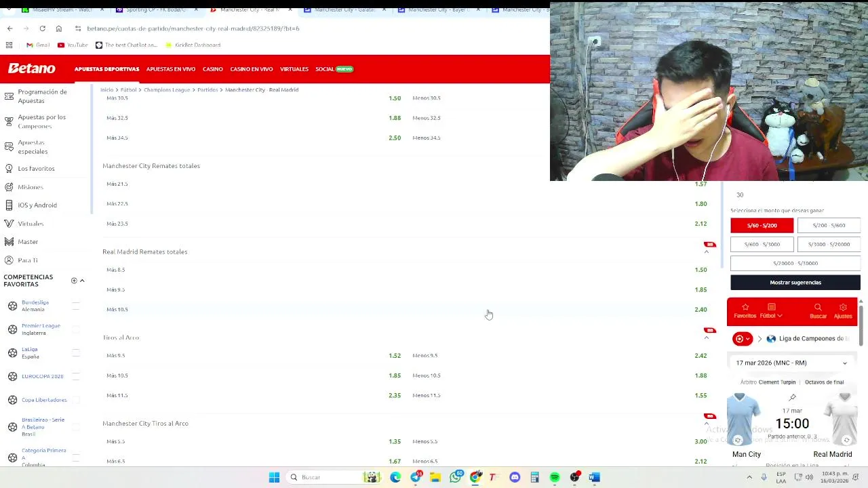
Task: Open Ajustes gear in stats widget
Action: pyautogui.click(x=843, y=311)
